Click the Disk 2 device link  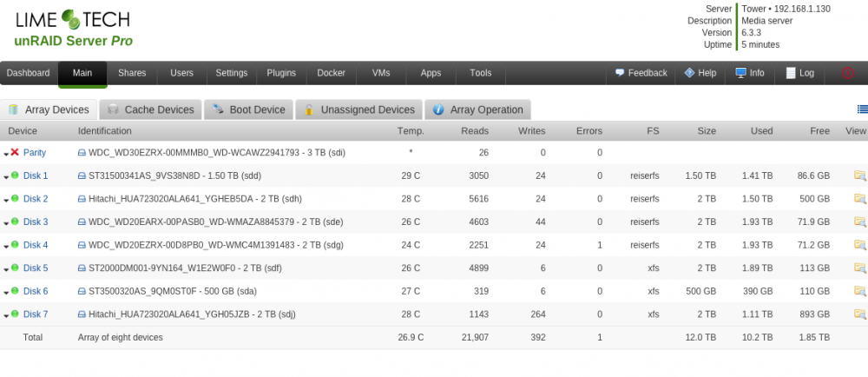tap(36, 199)
